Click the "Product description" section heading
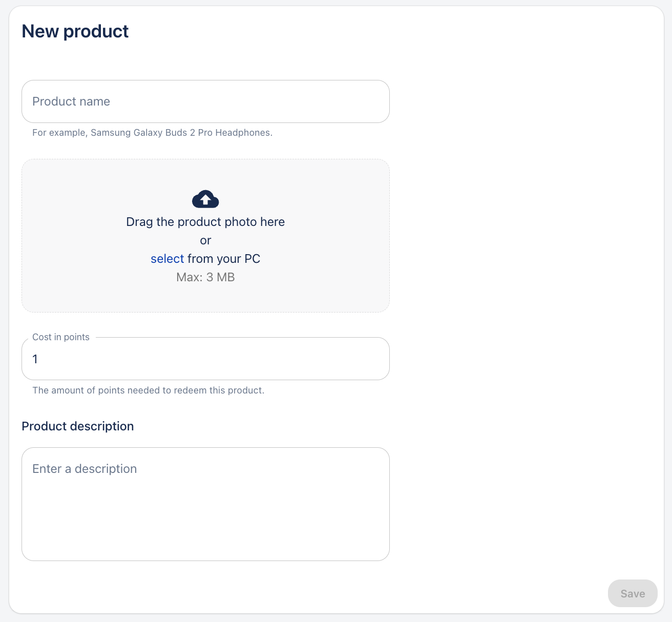This screenshot has width=672, height=622. 77,426
